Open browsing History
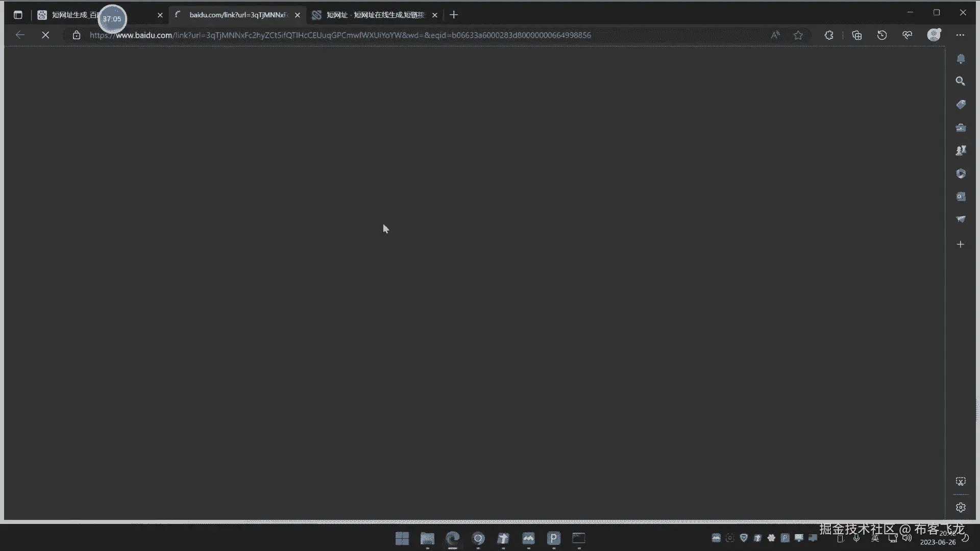 point(882,35)
